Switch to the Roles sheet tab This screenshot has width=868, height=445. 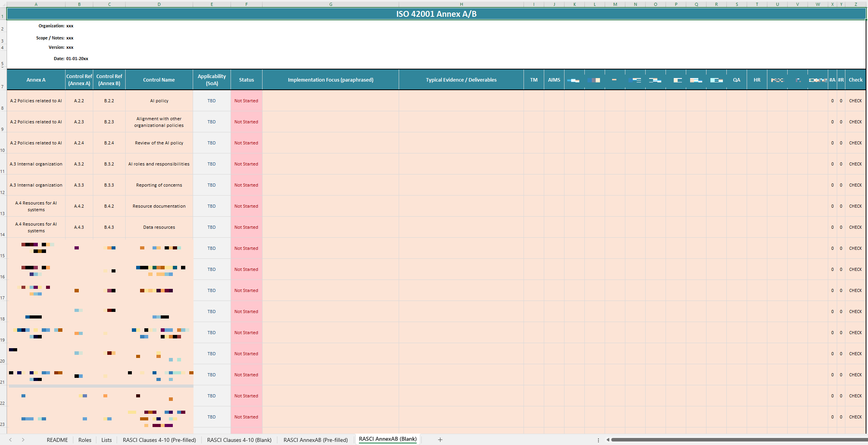click(85, 440)
